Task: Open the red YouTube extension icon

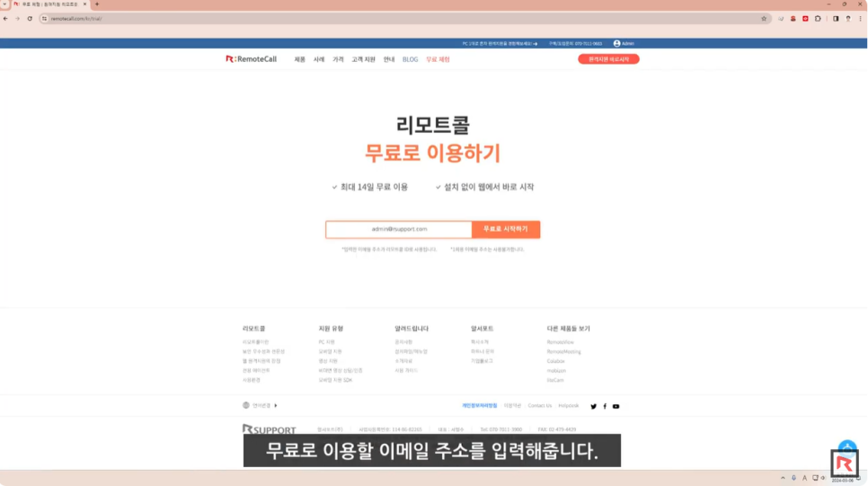Action: (805, 18)
